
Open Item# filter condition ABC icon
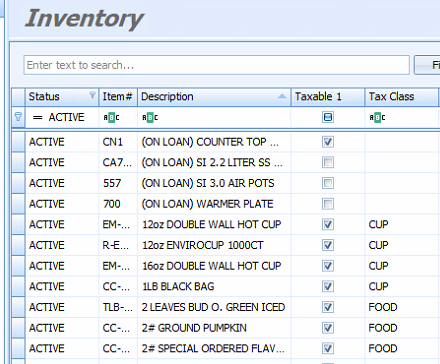click(x=111, y=117)
